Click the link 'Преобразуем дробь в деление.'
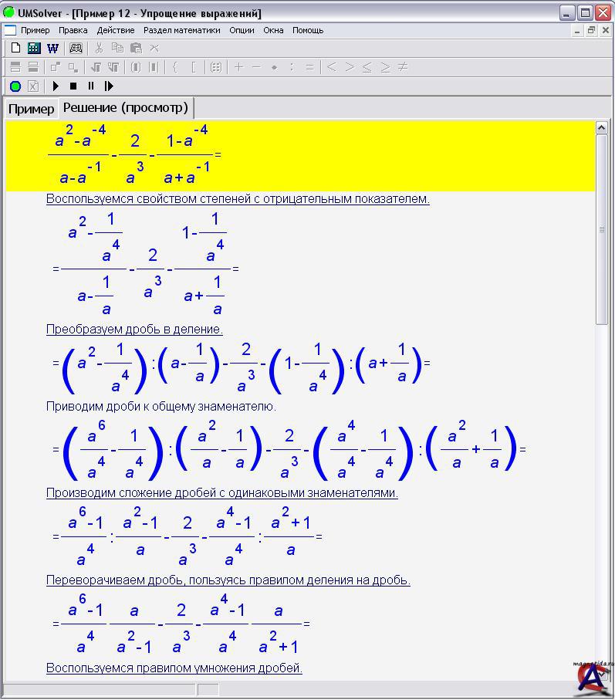 tap(134, 329)
